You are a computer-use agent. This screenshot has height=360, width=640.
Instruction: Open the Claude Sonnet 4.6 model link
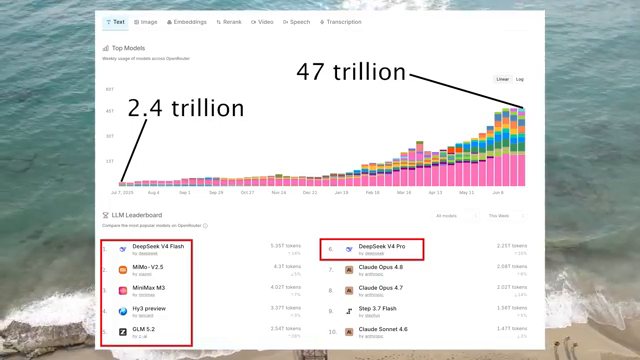pos(383,329)
